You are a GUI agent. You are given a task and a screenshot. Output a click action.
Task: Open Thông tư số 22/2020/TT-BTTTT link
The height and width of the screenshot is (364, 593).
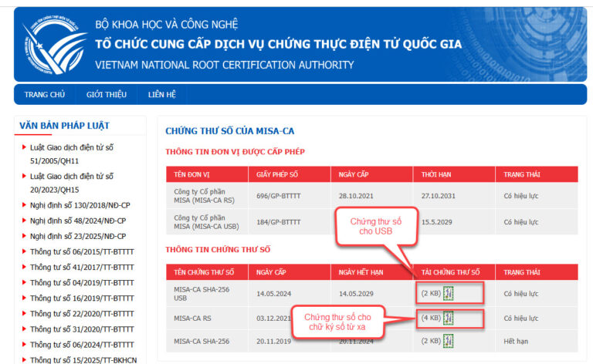pyautogui.click(x=82, y=313)
